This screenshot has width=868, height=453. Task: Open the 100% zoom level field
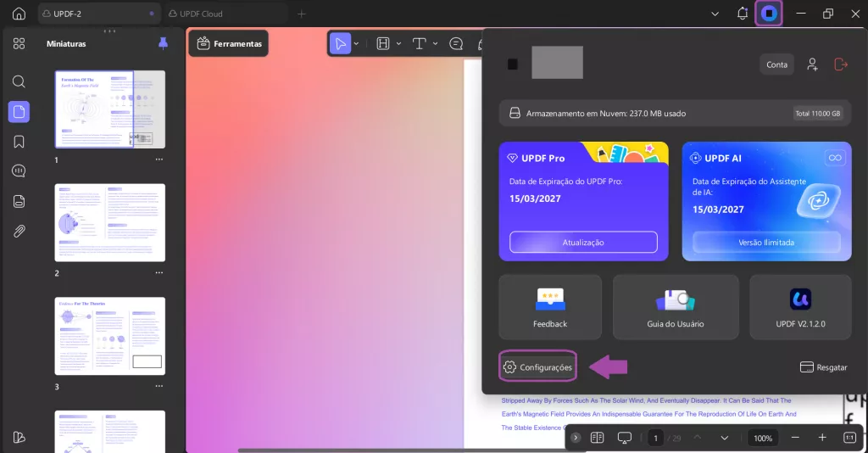pyautogui.click(x=762, y=438)
